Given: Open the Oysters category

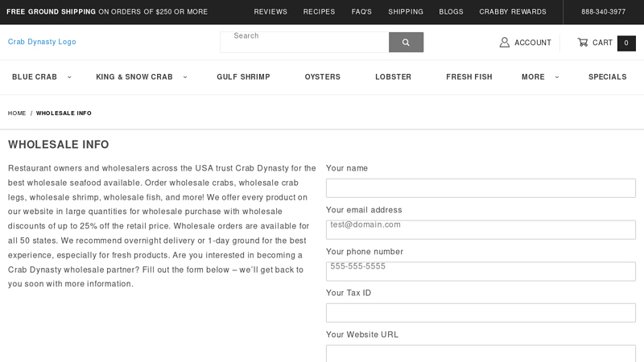Looking at the screenshot, I should click(x=322, y=77).
